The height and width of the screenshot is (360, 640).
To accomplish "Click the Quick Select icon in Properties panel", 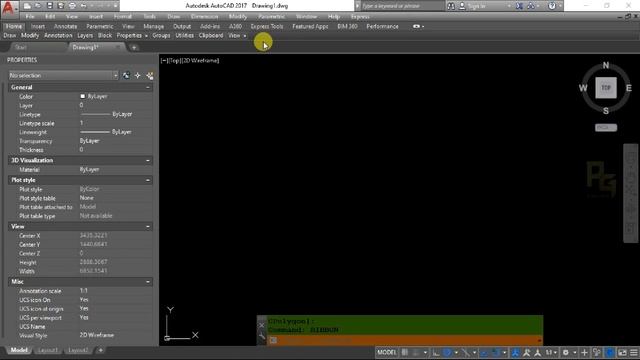I will pyautogui.click(x=150, y=76).
